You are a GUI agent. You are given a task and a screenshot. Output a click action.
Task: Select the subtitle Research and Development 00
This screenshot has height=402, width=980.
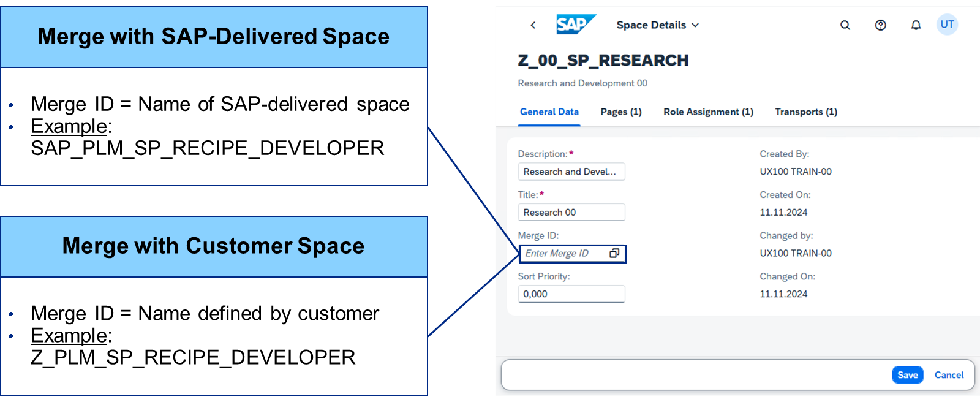(582, 83)
